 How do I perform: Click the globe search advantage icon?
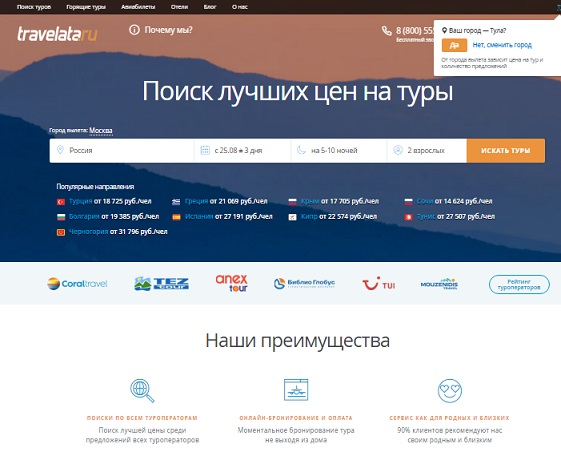pyautogui.click(x=142, y=391)
